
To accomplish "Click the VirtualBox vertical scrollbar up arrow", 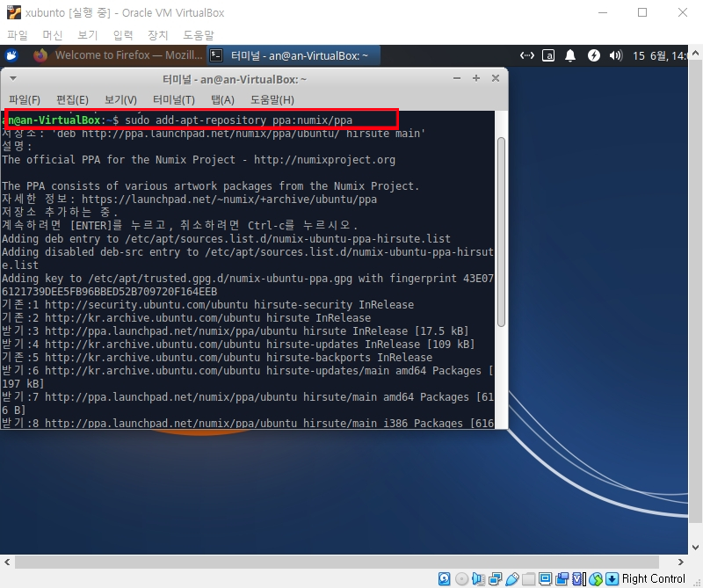I will pos(695,53).
